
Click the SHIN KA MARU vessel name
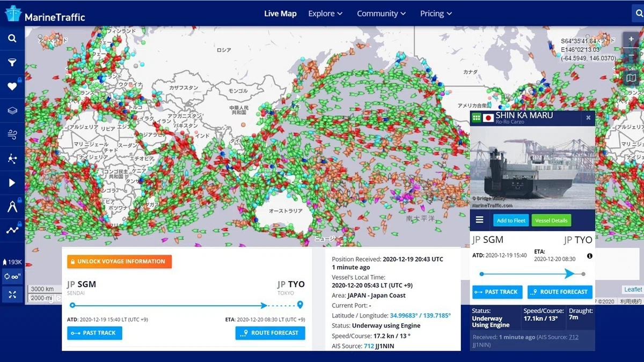(x=524, y=115)
